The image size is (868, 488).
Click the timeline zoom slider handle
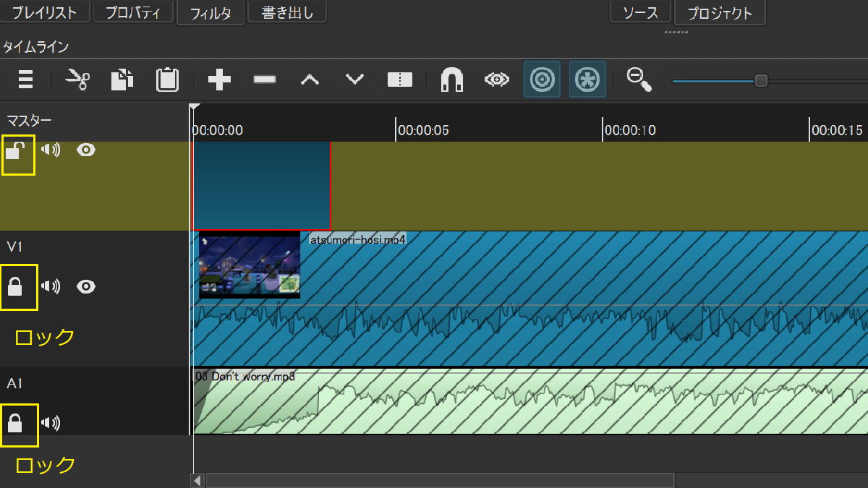[x=761, y=80]
